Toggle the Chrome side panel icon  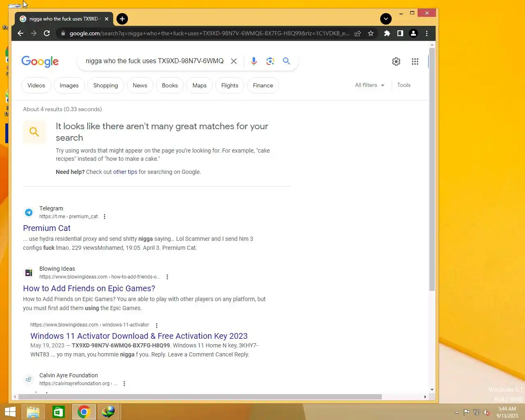pos(400,33)
